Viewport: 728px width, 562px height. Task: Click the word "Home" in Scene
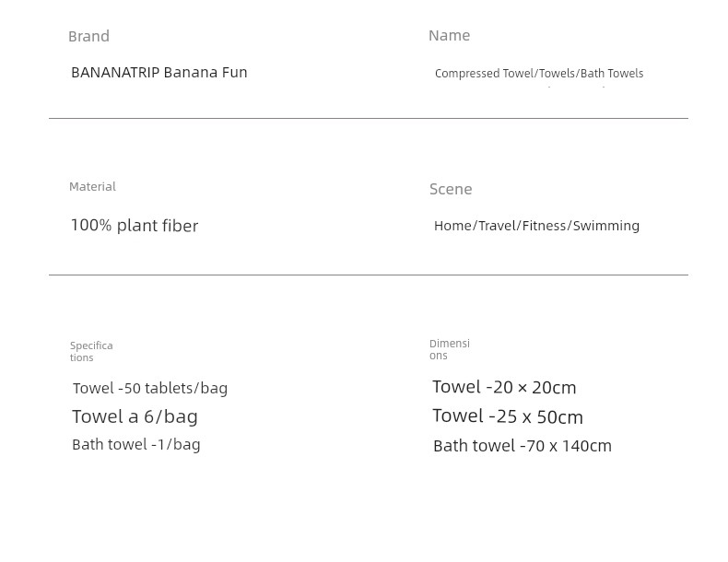click(453, 226)
